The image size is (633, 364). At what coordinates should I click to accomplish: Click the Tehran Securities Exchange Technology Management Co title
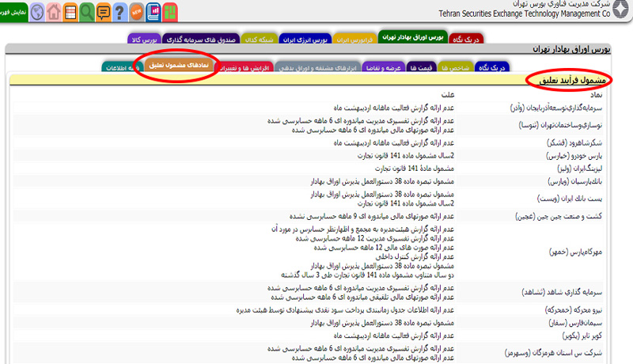(x=525, y=13)
